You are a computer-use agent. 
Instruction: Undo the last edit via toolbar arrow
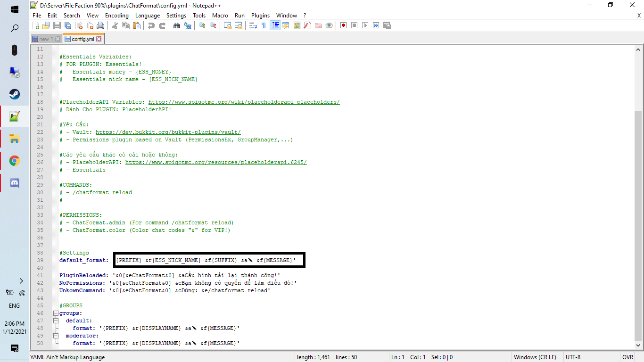coord(151,25)
